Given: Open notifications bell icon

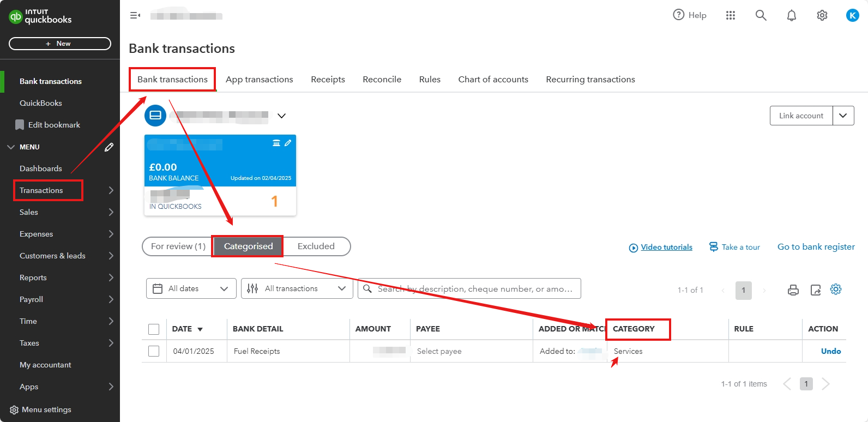Looking at the screenshot, I should click(x=791, y=15).
